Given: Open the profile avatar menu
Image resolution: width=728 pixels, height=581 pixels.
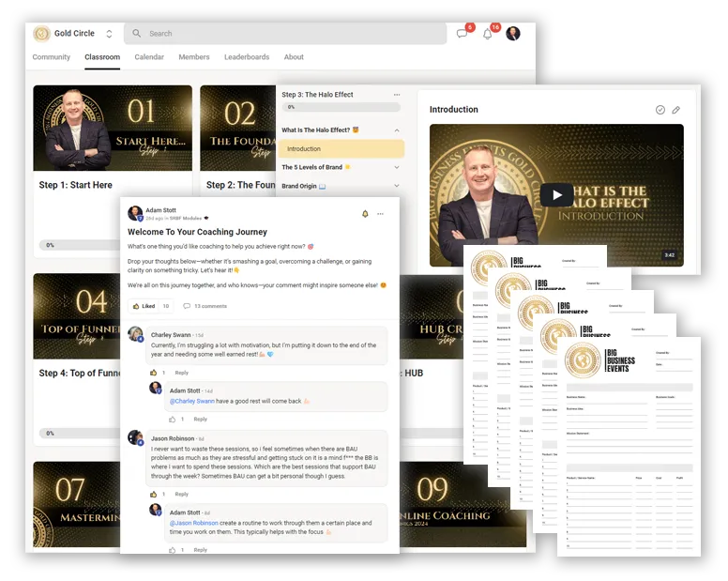Looking at the screenshot, I should [513, 34].
